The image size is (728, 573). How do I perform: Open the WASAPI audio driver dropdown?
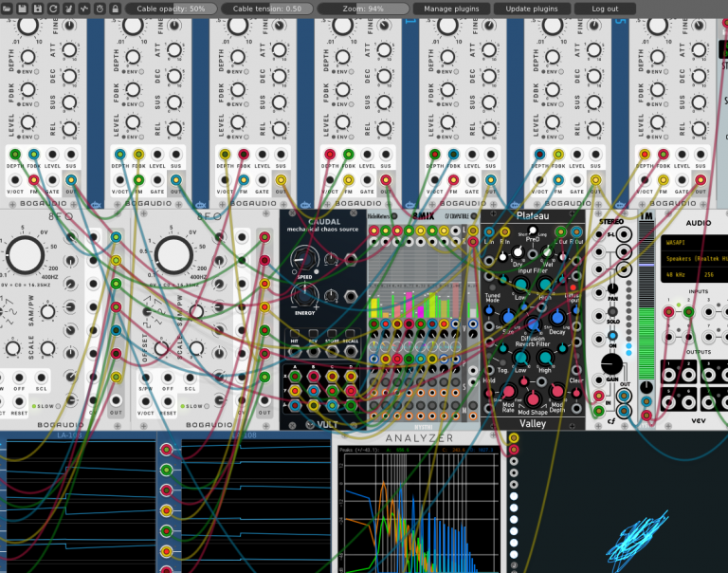click(x=697, y=243)
